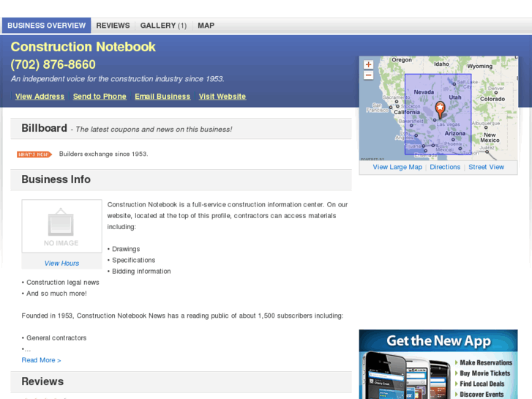Click the Get the New App banner
This screenshot has width=532, height=399.
438,364
